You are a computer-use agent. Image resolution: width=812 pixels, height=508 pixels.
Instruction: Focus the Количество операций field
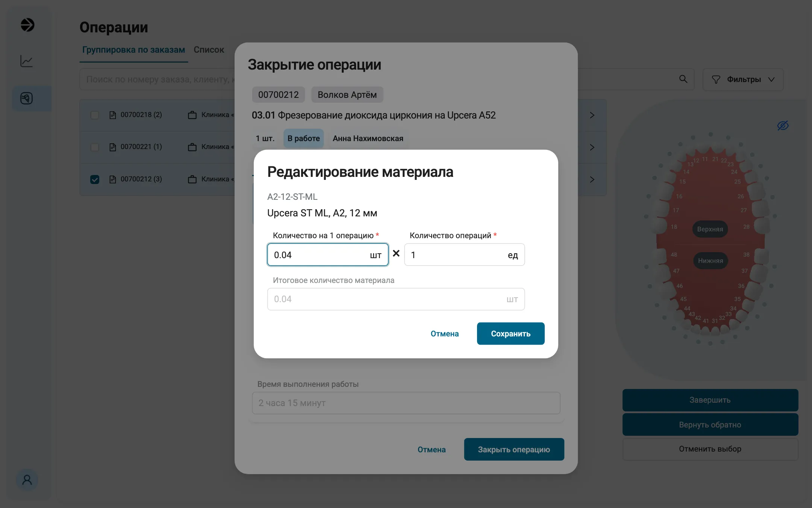point(464,255)
